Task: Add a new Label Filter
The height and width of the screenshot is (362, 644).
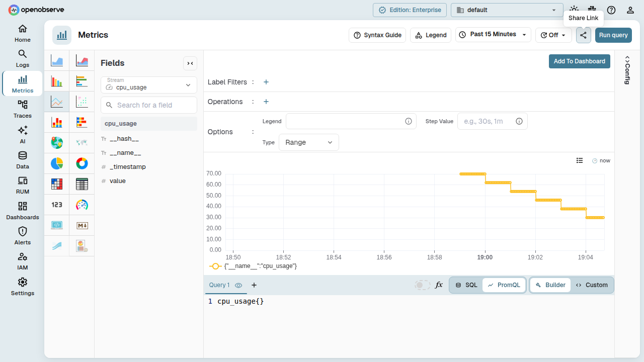Action: pos(266,82)
